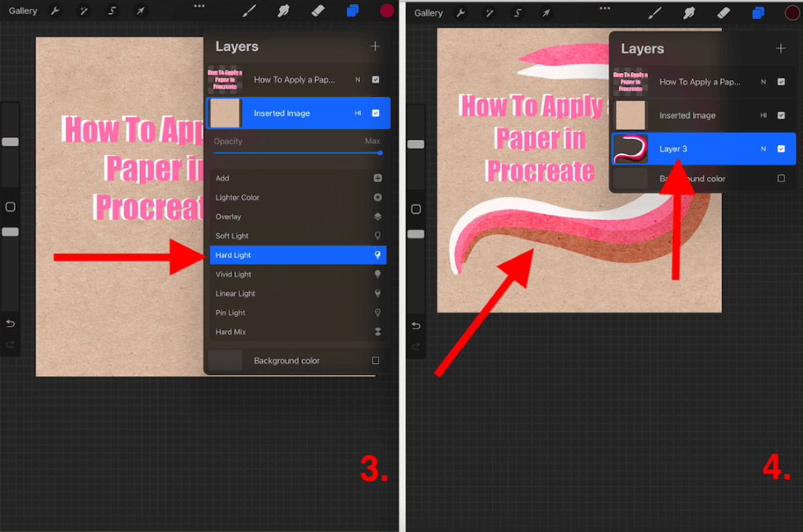Image resolution: width=803 pixels, height=532 pixels.
Task: Open blend mode N of text layer, left panel
Action: [x=358, y=79]
